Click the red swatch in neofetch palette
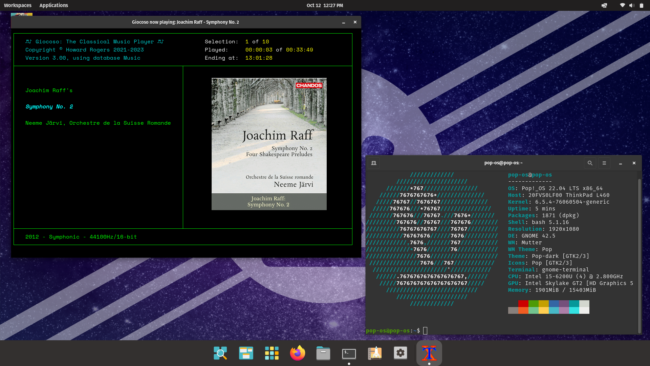The height and width of the screenshot is (366, 650). point(523,304)
